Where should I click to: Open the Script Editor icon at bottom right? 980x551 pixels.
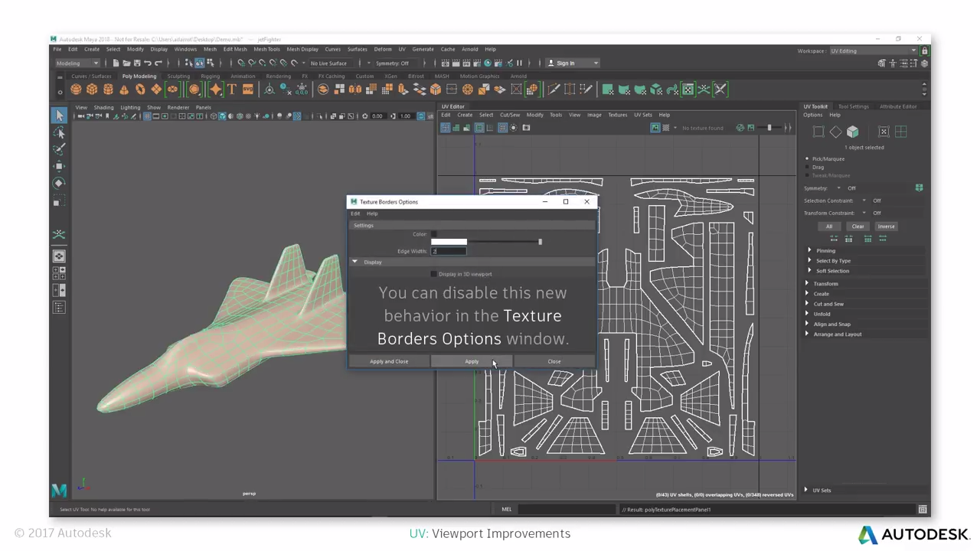(923, 510)
